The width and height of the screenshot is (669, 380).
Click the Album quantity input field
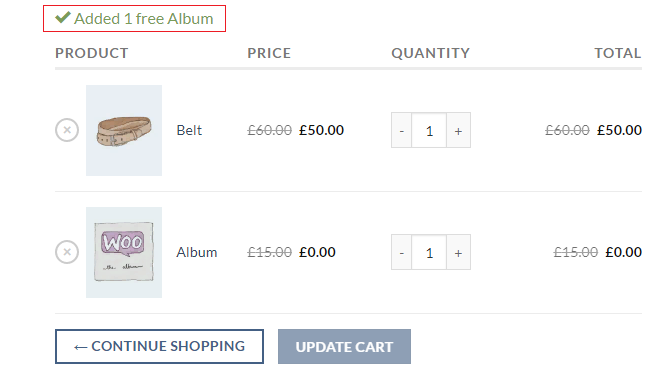point(429,252)
